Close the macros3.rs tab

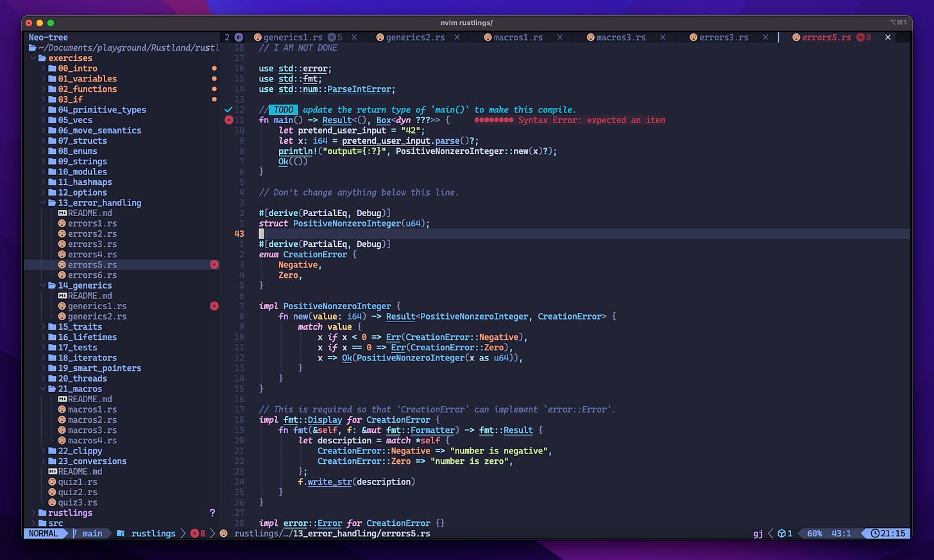663,37
